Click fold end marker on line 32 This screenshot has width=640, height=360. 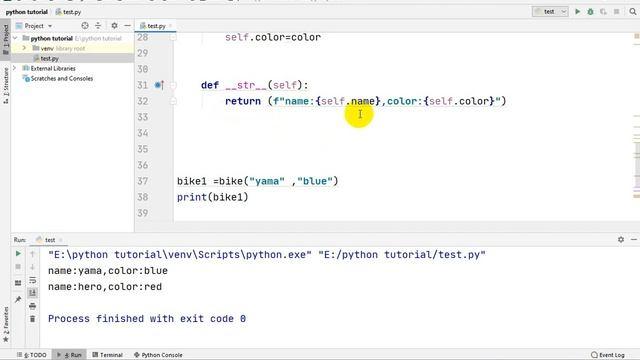pyautogui.click(x=173, y=101)
